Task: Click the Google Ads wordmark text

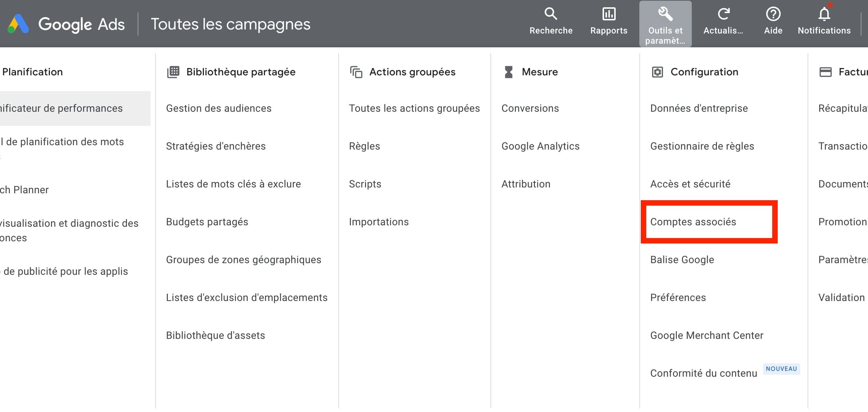Action: (x=82, y=24)
